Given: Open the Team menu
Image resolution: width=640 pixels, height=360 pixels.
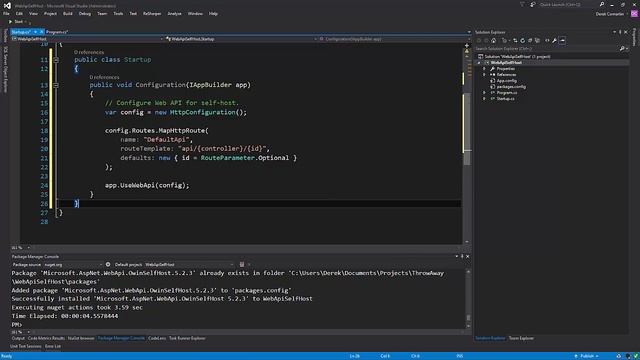Looking at the screenshot, I should click(102, 13).
